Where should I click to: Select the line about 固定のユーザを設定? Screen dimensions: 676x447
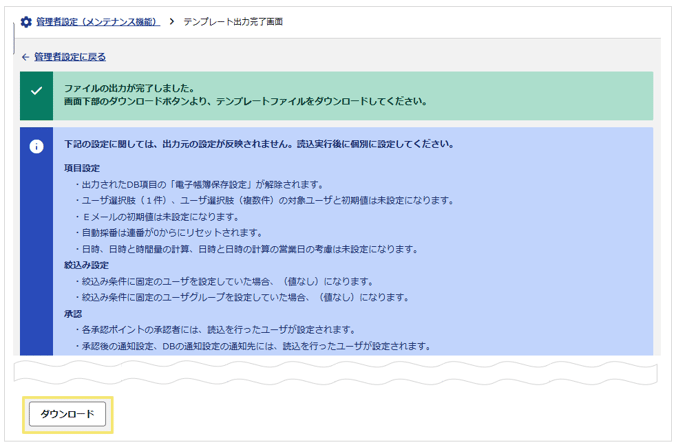coord(224,281)
